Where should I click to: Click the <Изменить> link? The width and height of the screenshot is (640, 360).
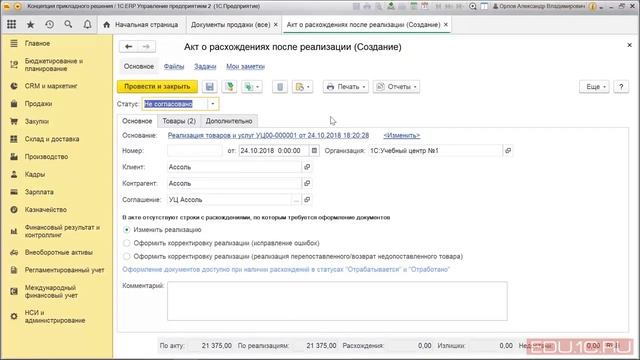click(402, 136)
